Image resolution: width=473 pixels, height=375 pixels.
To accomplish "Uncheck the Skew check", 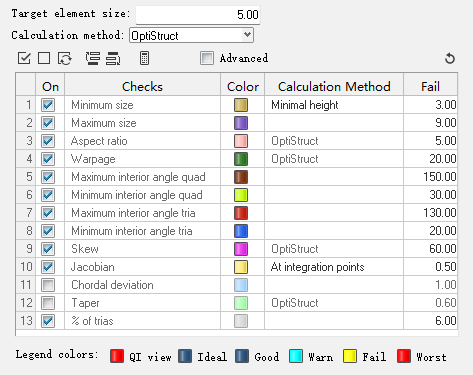I will 48,249.
